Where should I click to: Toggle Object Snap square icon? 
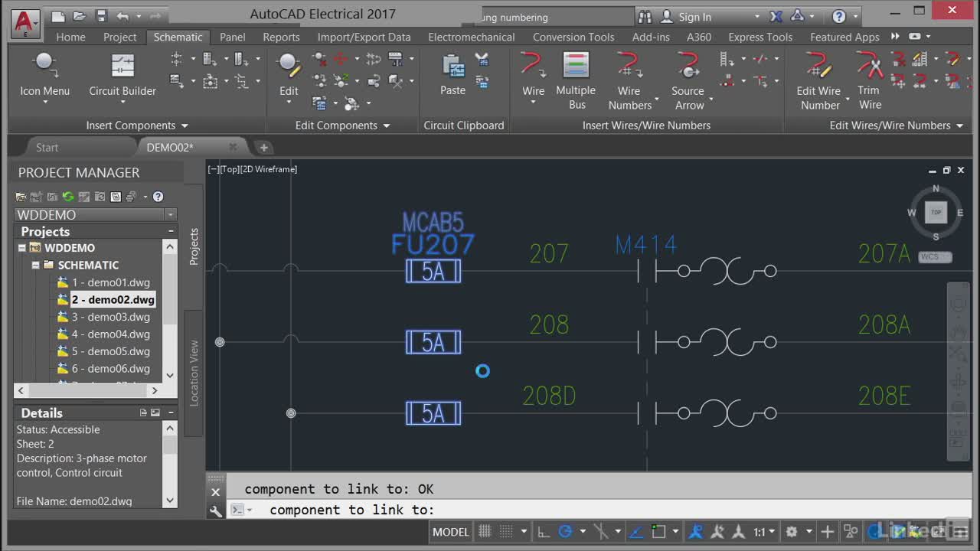coord(658,531)
